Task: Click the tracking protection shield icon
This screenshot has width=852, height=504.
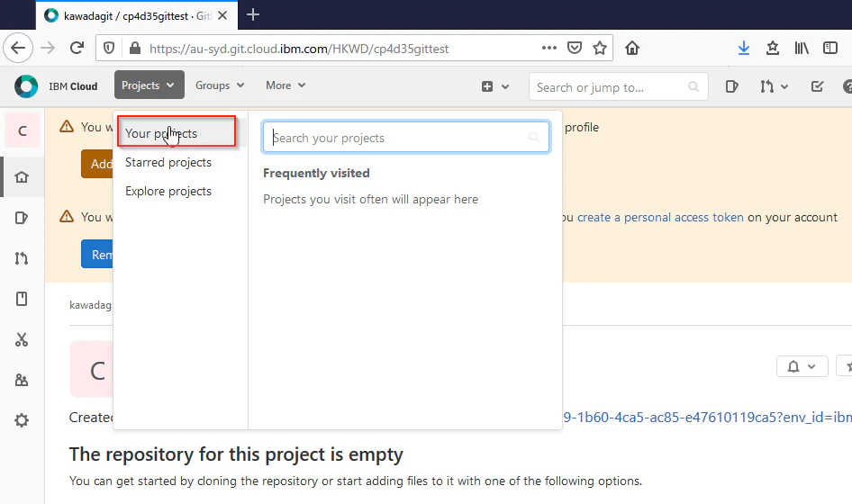Action: click(x=109, y=49)
